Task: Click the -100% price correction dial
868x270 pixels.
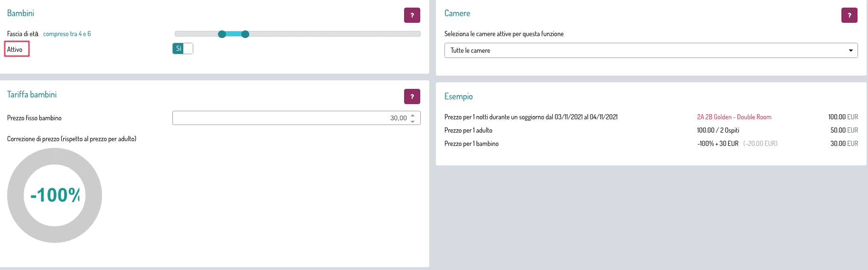Action: (55, 195)
